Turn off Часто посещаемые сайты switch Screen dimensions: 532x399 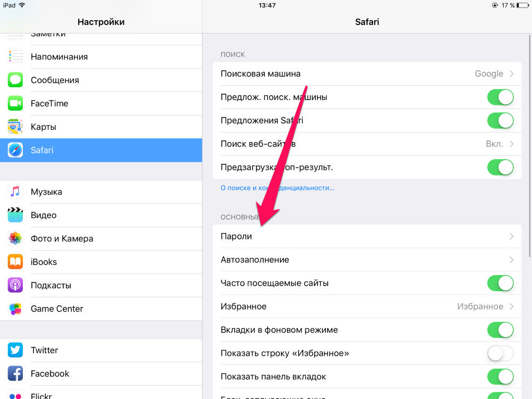click(500, 283)
